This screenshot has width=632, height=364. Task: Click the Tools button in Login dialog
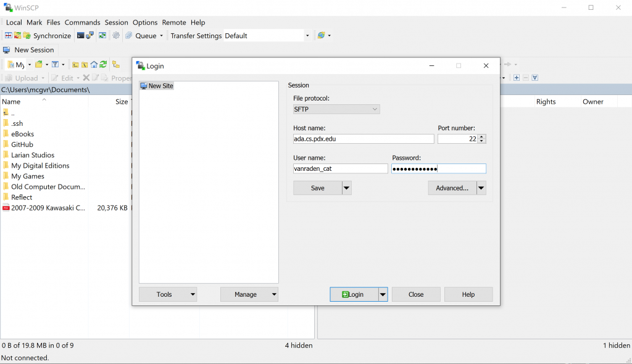click(x=168, y=294)
